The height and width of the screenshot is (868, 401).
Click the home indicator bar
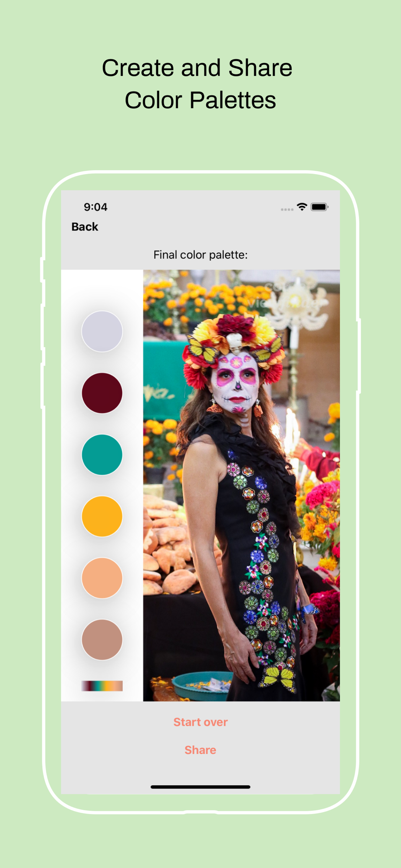pos(200,786)
